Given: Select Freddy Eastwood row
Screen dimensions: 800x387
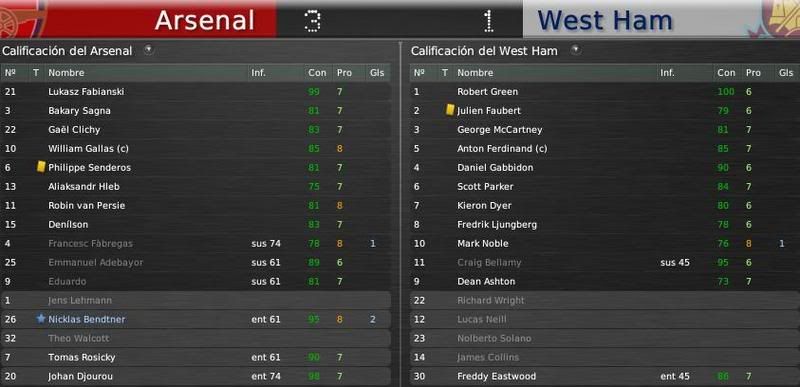Looking at the screenshot, I should click(x=605, y=376).
